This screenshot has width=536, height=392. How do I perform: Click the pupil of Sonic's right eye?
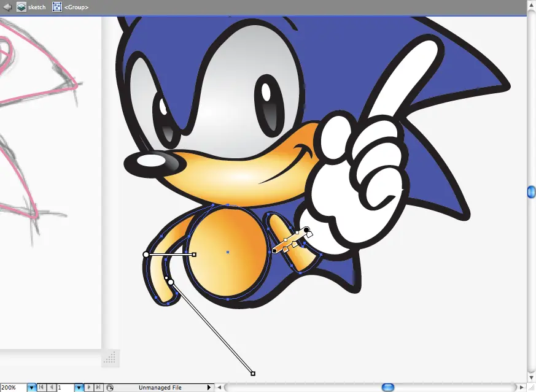270,106
